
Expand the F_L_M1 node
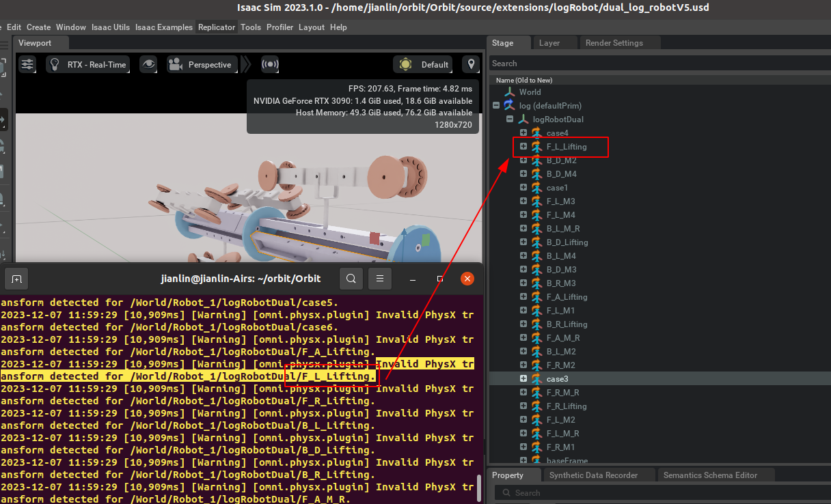pos(523,311)
